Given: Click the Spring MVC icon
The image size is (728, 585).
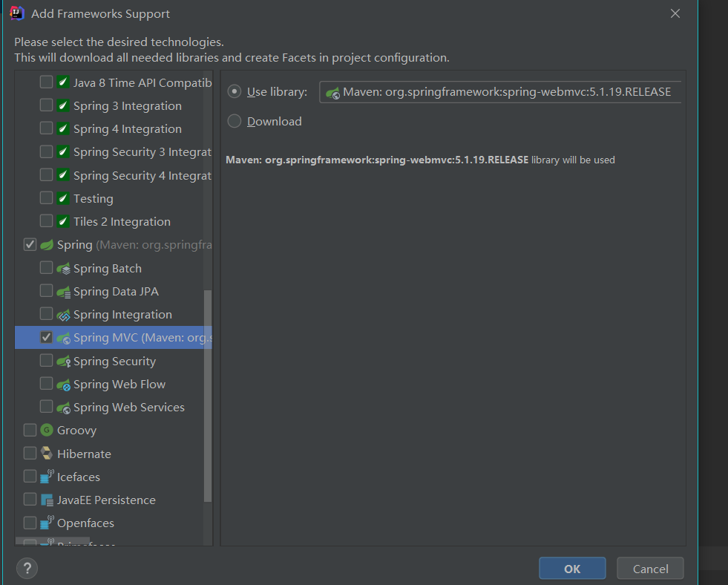Looking at the screenshot, I should click(64, 338).
